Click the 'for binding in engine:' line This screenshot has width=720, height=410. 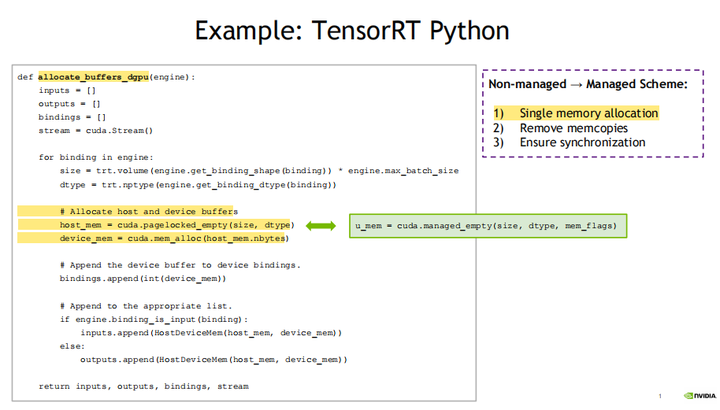pos(96,157)
